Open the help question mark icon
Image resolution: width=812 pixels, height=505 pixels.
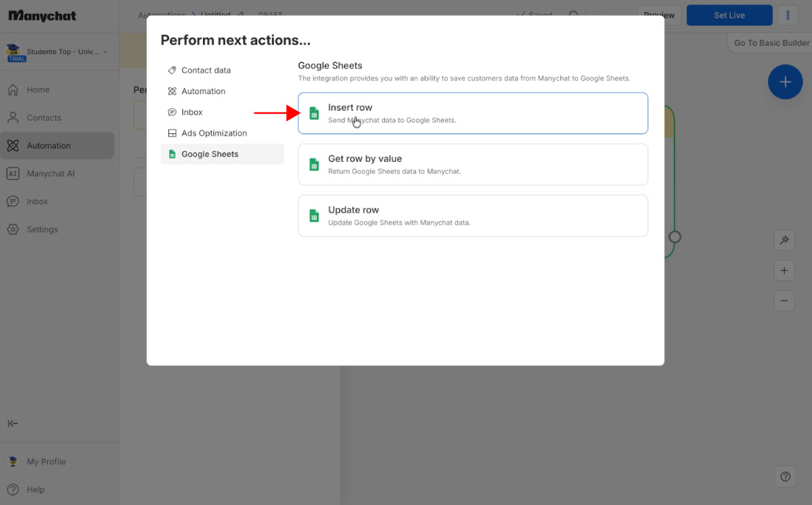785,477
